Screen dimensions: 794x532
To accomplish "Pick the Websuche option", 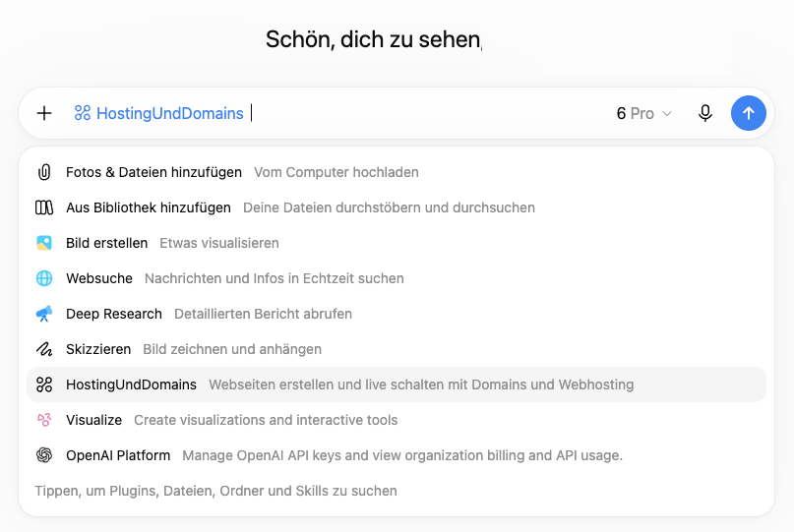I will [x=397, y=278].
